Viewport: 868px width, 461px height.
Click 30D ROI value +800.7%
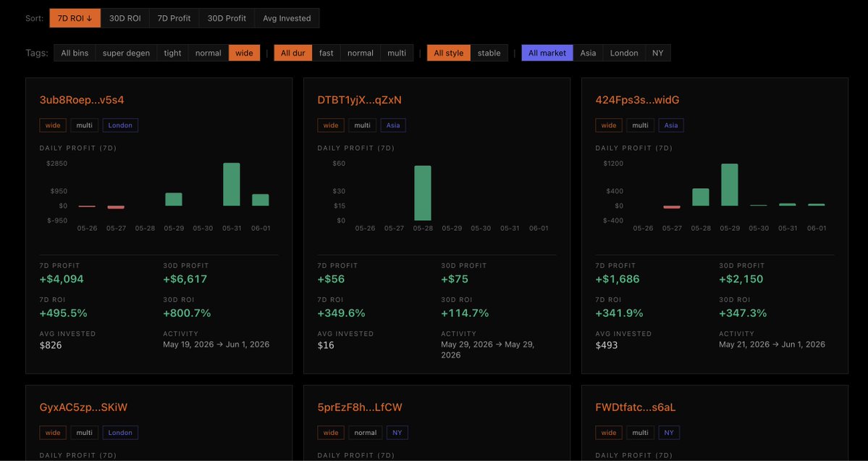coord(187,313)
